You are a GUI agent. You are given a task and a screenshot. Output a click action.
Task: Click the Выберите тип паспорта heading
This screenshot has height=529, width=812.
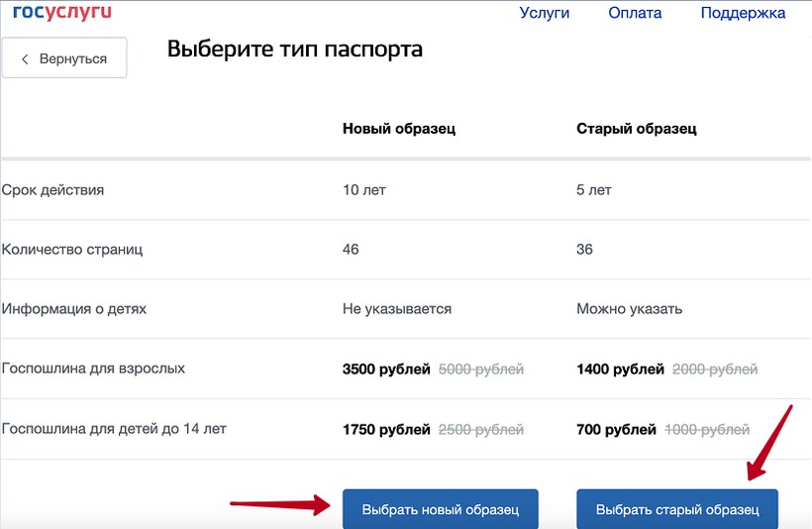click(294, 50)
